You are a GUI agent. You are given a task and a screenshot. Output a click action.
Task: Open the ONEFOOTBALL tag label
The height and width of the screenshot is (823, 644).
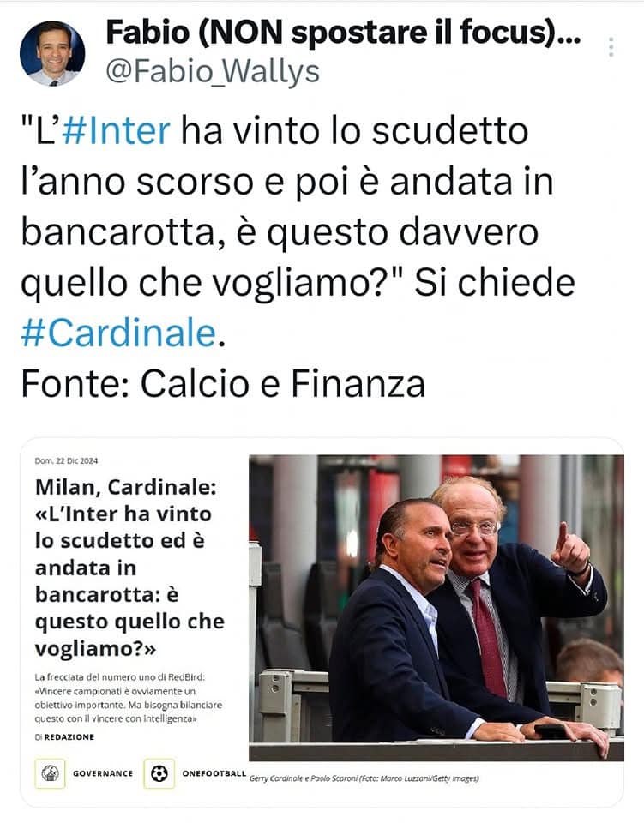[x=214, y=773]
